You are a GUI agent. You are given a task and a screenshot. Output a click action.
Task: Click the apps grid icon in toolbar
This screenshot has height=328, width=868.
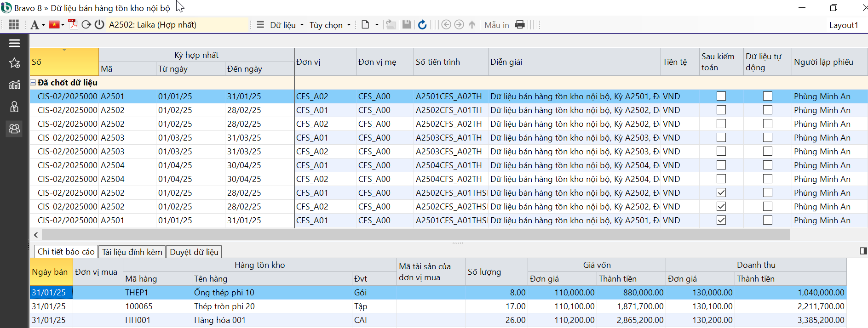[14, 25]
